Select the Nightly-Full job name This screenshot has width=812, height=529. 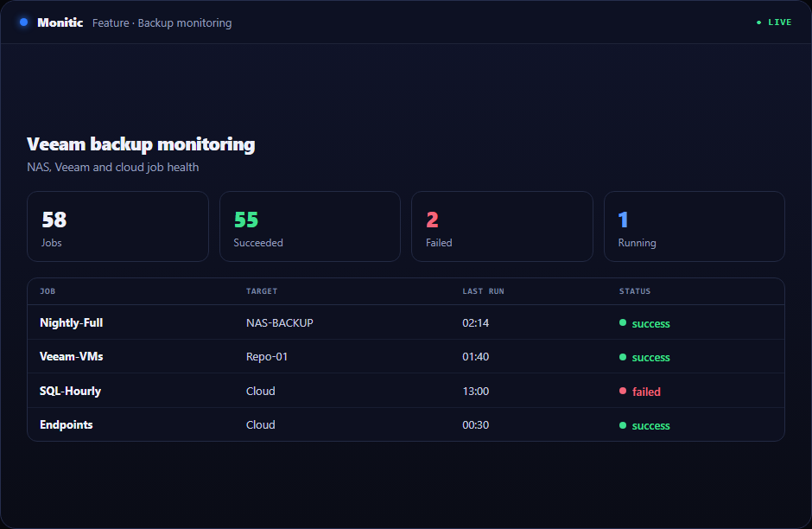click(x=72, y=322)
